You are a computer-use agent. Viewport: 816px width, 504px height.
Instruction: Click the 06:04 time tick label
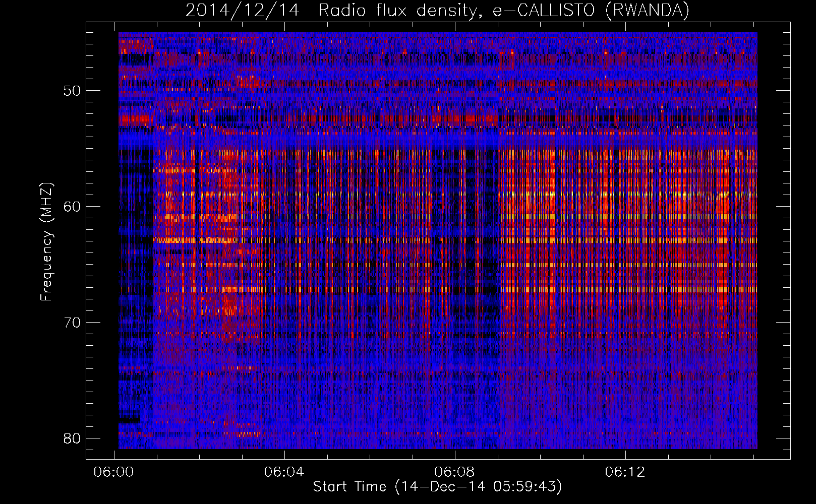point(284,472)
